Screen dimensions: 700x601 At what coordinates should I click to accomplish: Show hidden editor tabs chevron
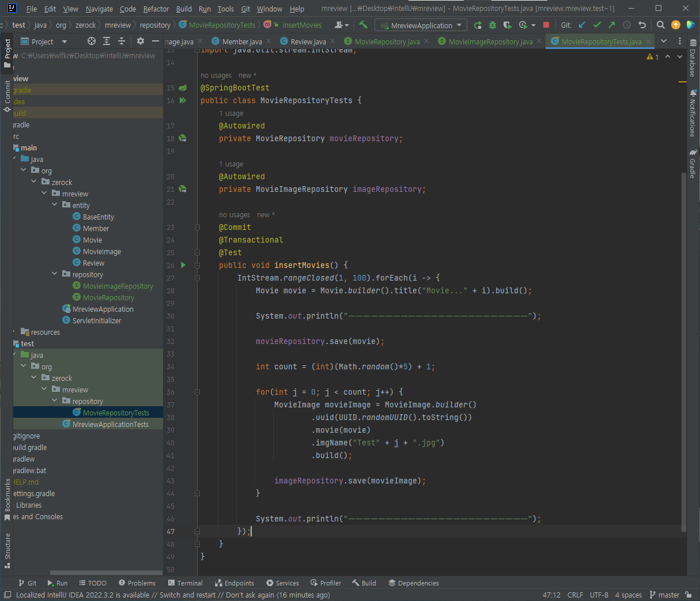coord(664,41)
